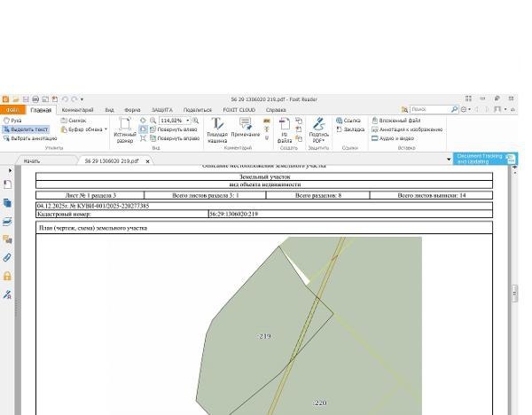Open the tab list dropdown arrow

(449, 160)
